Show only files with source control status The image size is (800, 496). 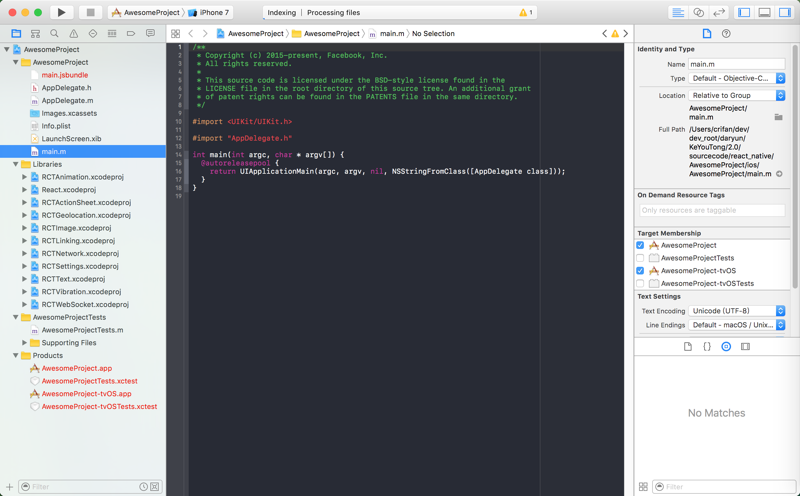pos(155,487)
